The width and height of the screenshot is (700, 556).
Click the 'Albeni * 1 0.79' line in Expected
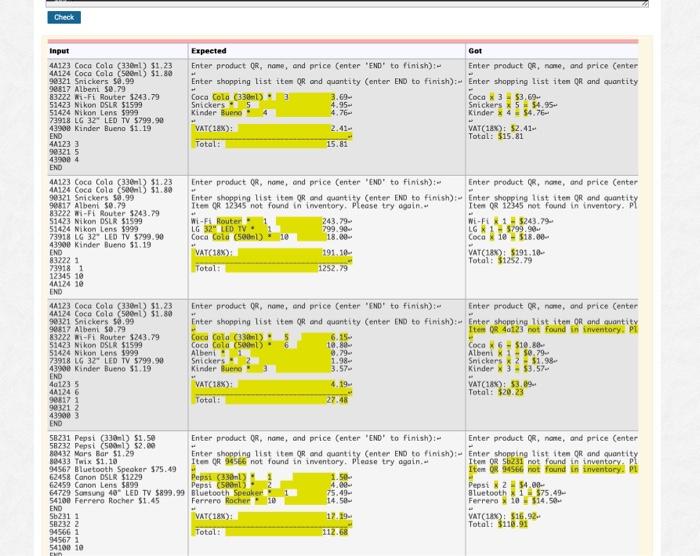pyautogui.click(x=271, y=353)
